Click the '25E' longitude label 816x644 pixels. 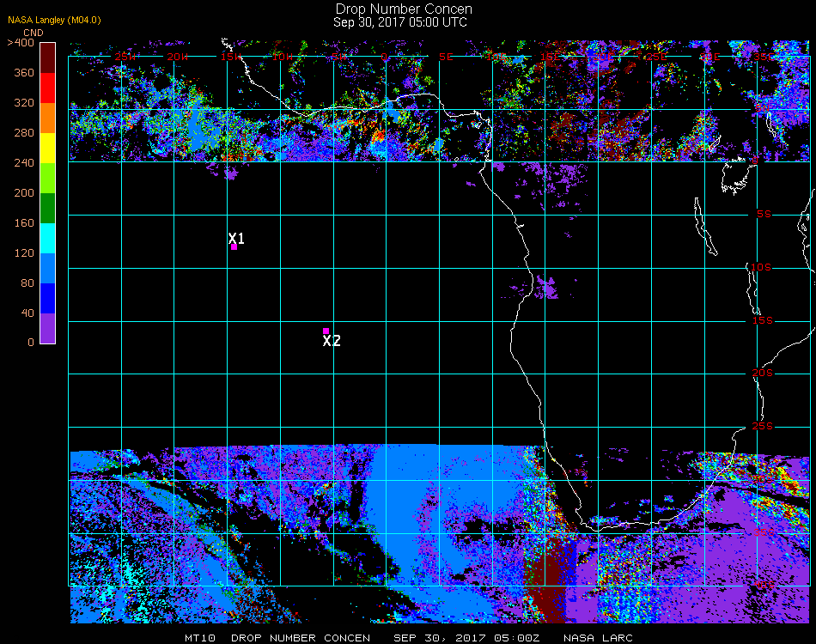click(x=657, y=57)
